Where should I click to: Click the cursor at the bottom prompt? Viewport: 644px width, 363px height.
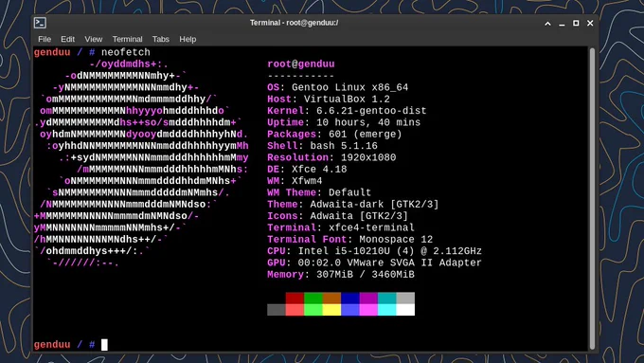pos(104,344)
